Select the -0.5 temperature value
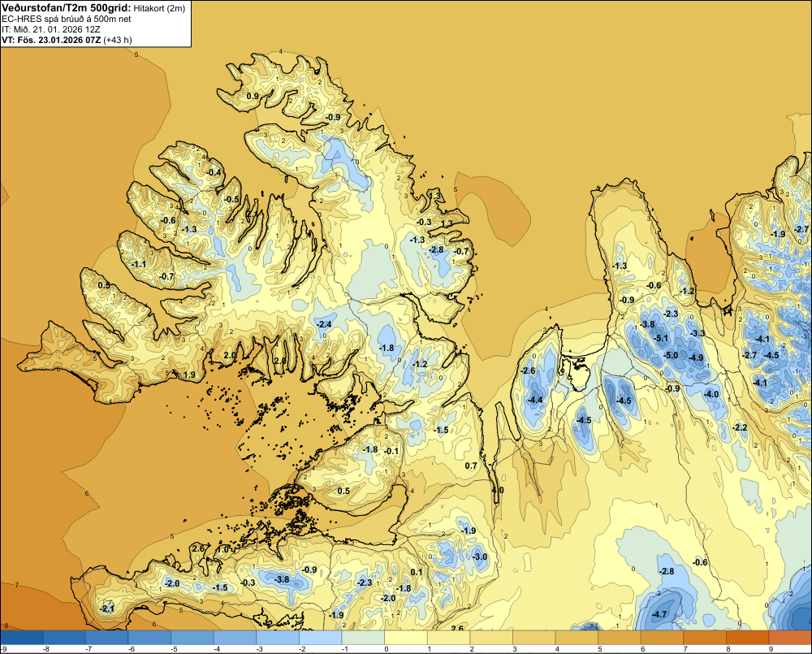 [231, 200]
